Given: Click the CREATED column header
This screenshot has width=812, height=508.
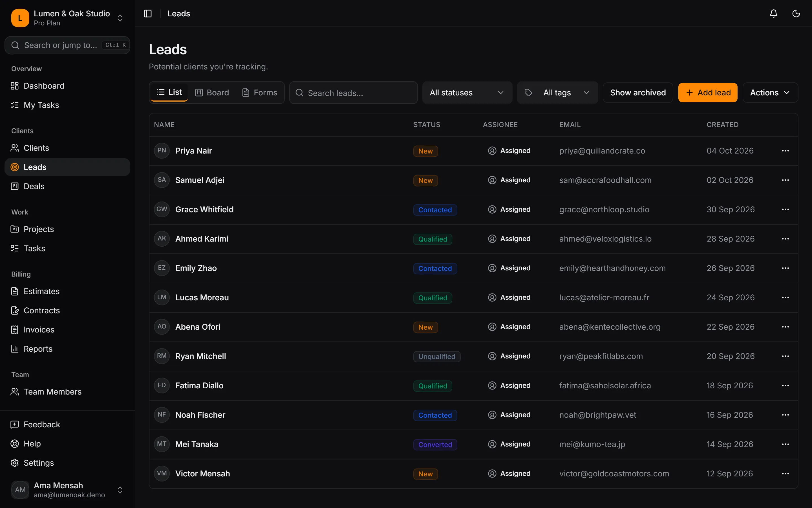Looking at the screenshot, I should click(x=722, y=125).
